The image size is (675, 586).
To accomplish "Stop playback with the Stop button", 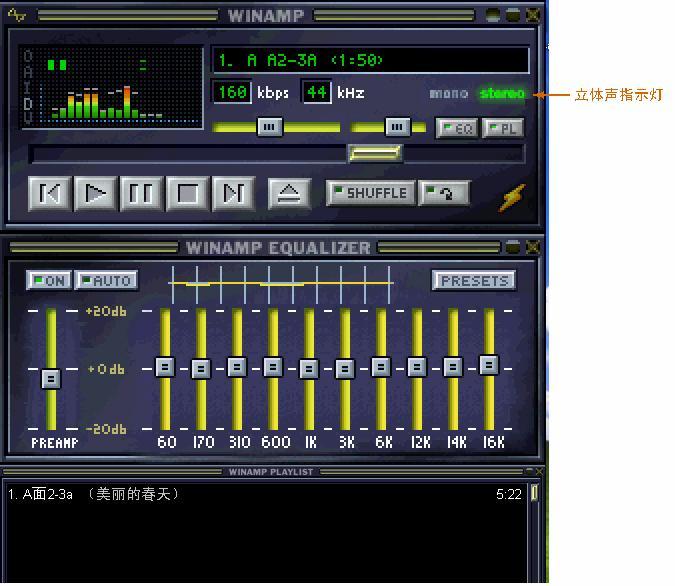I will click(188, 193).
